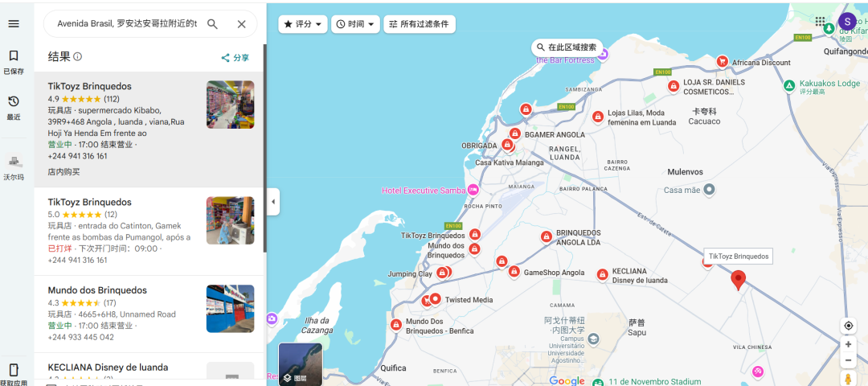Image resolution: width=868 pixels, height=386 pixels.
Task: Open Mundo dos Brinquedos photo thumbnail
Action: pos(231,309)
